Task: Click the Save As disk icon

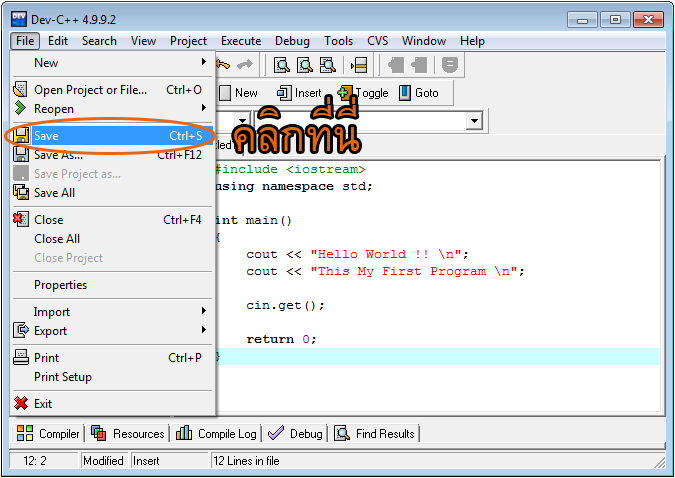Action: (x=21, y=154)
